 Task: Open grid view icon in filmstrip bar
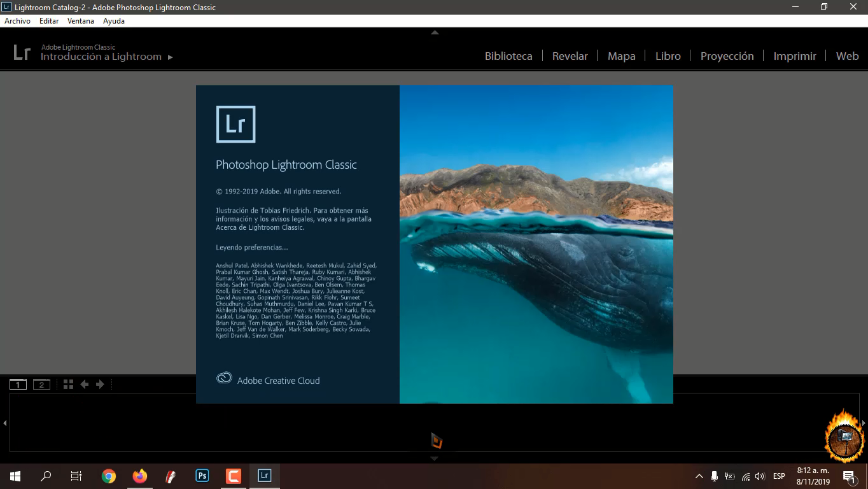(68, 384)
